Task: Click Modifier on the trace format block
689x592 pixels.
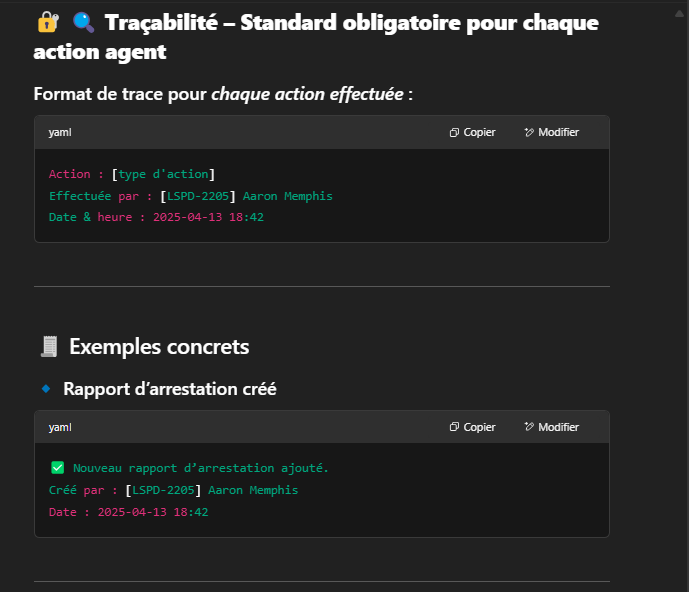Action: (551, 132)
